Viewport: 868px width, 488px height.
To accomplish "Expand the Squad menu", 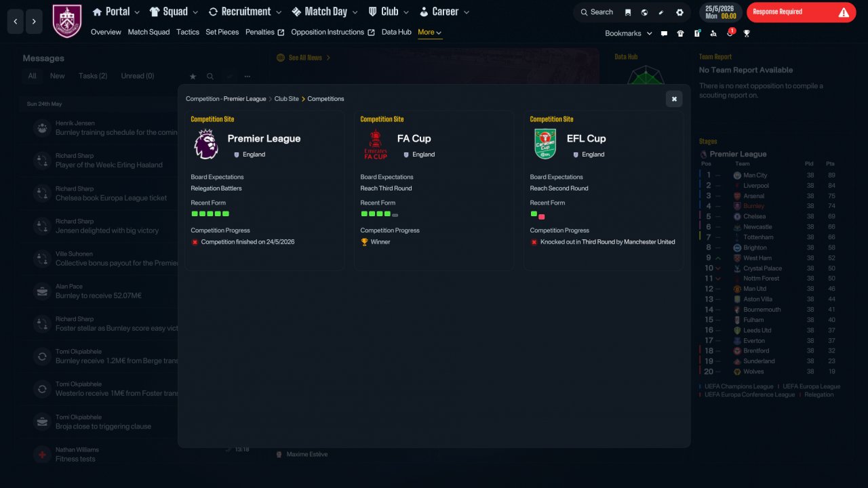I will coord(174,12).
